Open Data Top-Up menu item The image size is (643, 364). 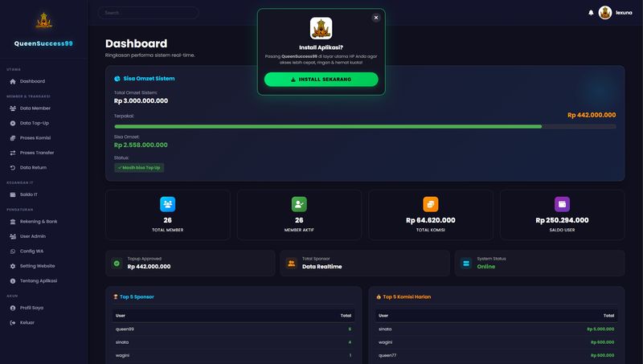click(34, 123)
